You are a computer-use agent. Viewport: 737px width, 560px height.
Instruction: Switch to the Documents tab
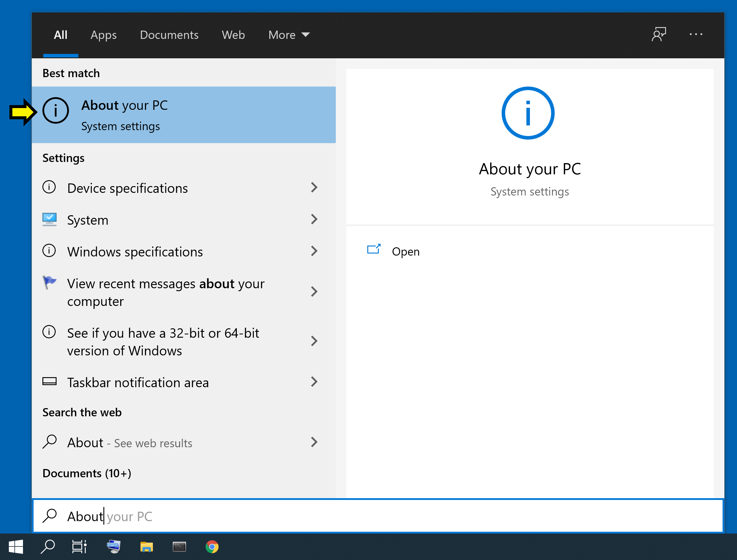169,35
